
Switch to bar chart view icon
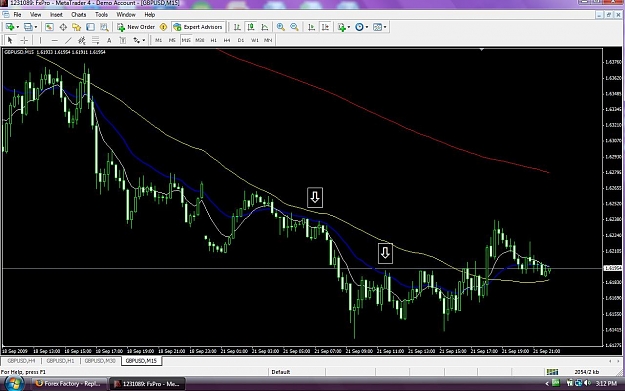point(237,27)
